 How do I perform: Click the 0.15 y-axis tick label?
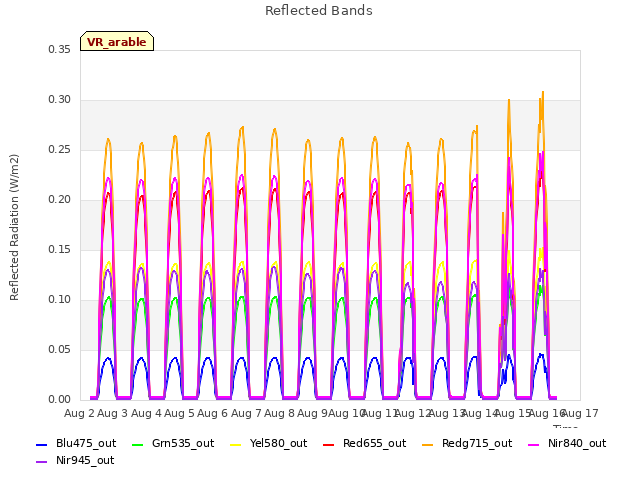point(60,249)
